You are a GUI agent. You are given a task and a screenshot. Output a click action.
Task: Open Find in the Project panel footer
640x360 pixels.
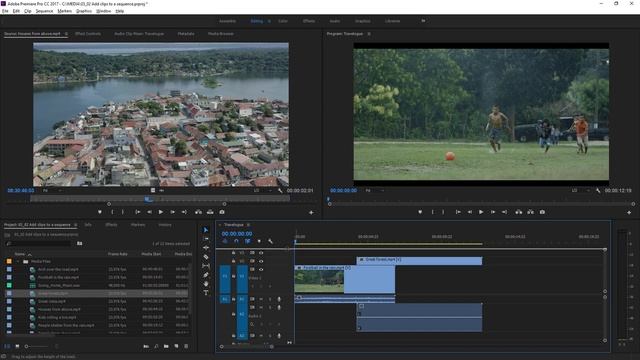156,346
